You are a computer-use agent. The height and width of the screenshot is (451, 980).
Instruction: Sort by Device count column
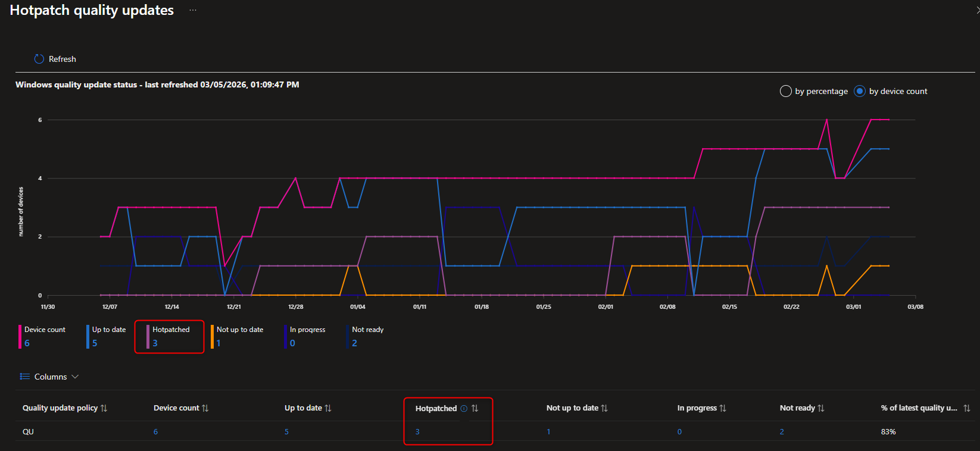[x=205, y=408]
